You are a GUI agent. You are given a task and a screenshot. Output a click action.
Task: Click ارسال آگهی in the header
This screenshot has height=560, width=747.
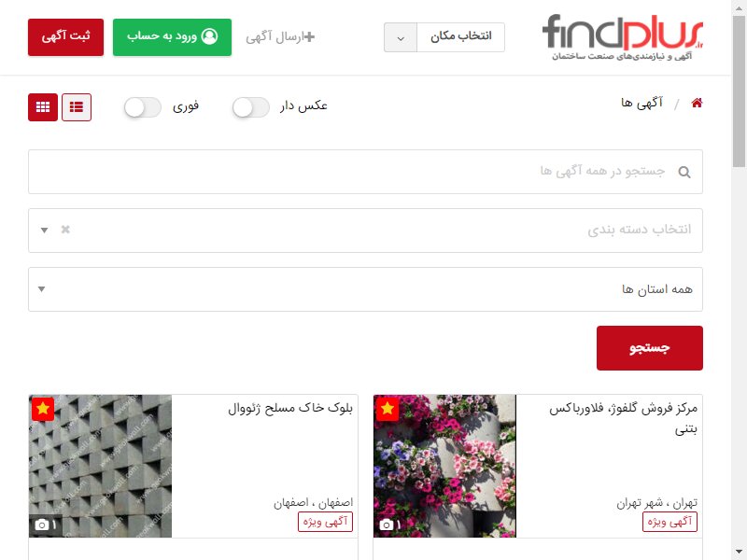coord(280,37)
